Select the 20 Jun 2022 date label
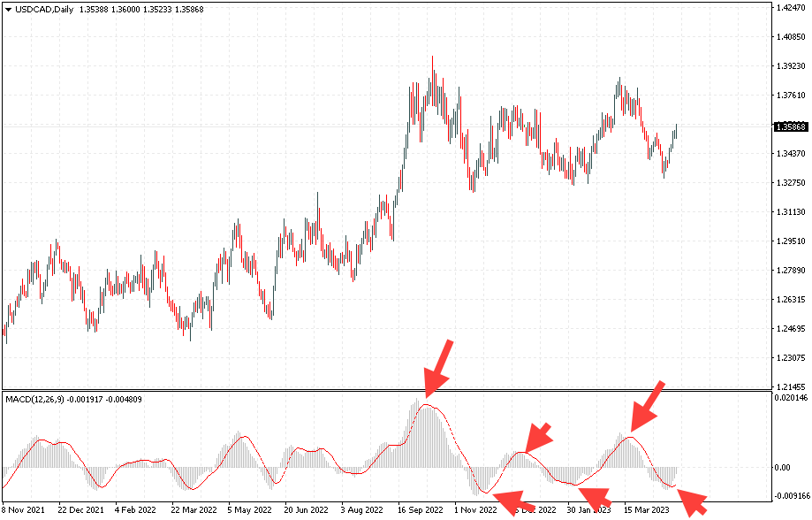812x520 pixels. pyautogui.click(x=307, y=510)
